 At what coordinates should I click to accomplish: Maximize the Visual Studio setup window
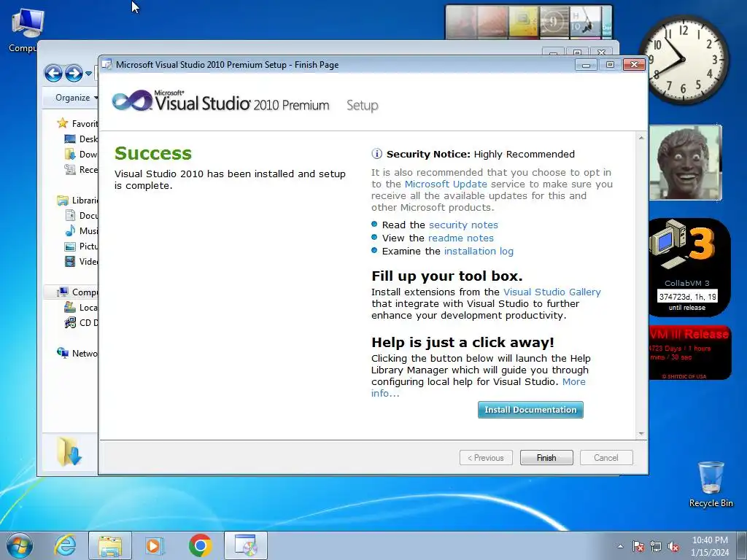(x=610, y=65)
